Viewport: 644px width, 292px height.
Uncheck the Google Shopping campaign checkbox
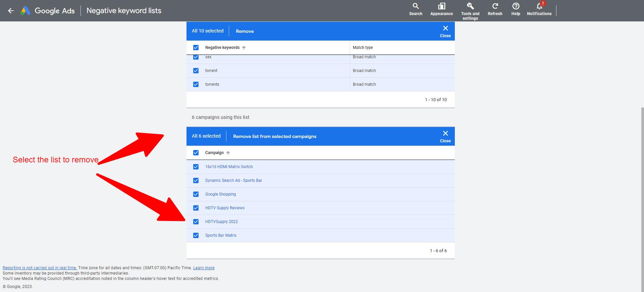pos(196,194)
